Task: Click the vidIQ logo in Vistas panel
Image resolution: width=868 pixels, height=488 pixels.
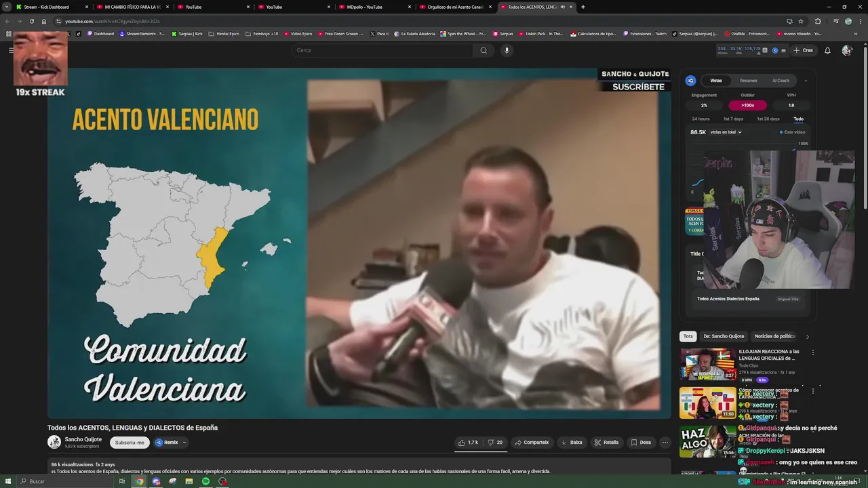Action: click(x=690, y=81)
